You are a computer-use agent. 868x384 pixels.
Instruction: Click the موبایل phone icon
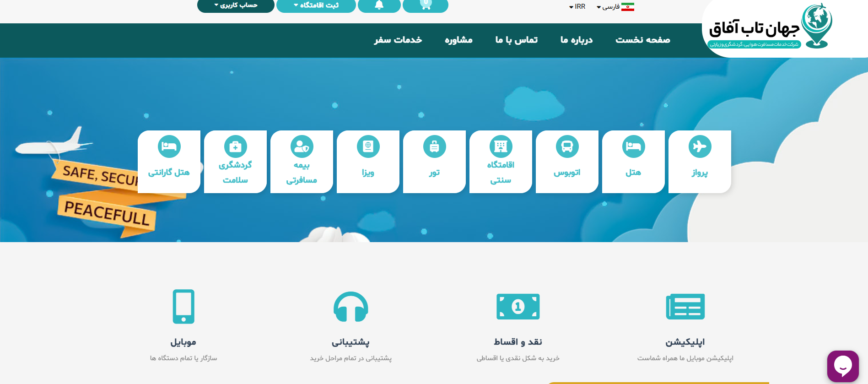tap(183, 306)
